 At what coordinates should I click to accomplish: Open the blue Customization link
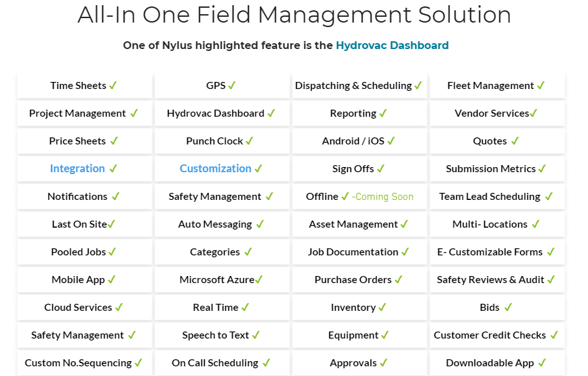pos(215,168)
